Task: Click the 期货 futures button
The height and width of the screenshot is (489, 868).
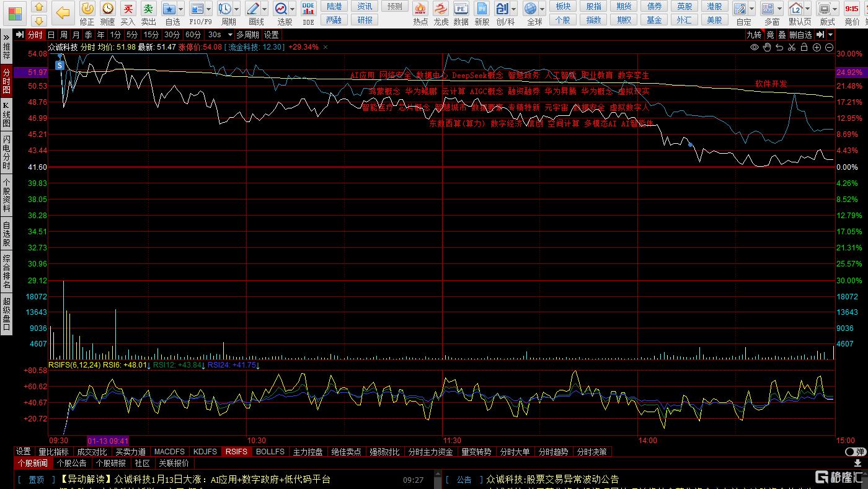Action: coord(624,6)
